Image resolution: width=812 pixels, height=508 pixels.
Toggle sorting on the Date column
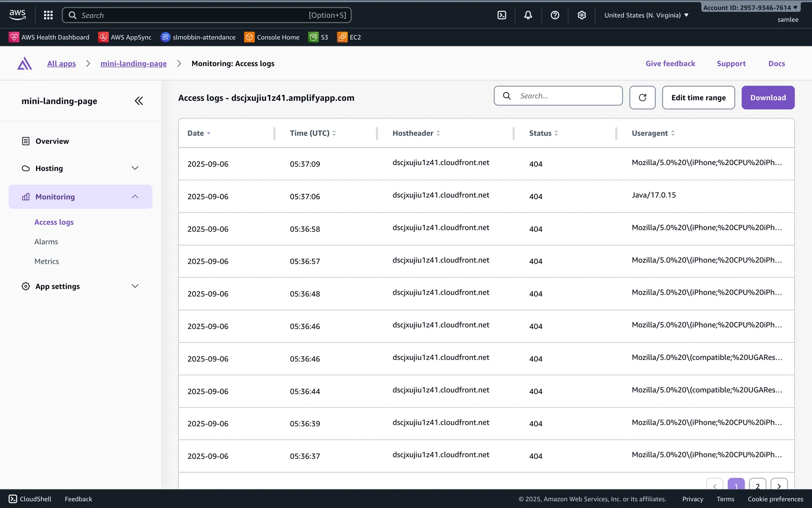[x=199, y=133]
